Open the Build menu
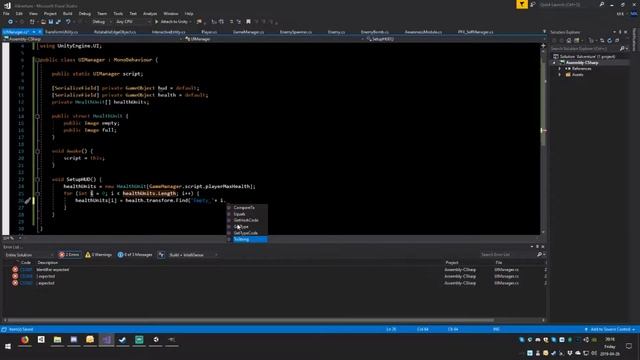The image size is (640, 360). [x=67, y=13]
